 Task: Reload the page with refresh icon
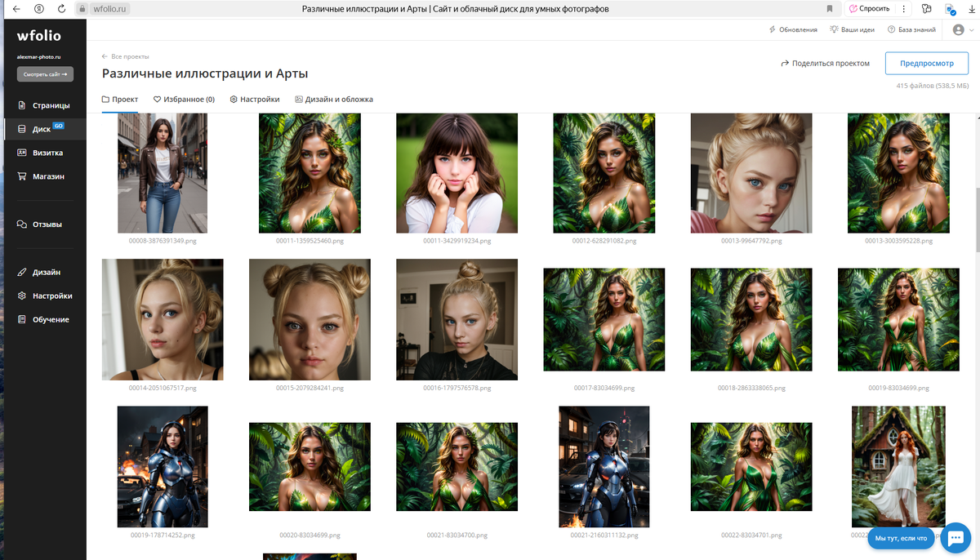[62, 9]
